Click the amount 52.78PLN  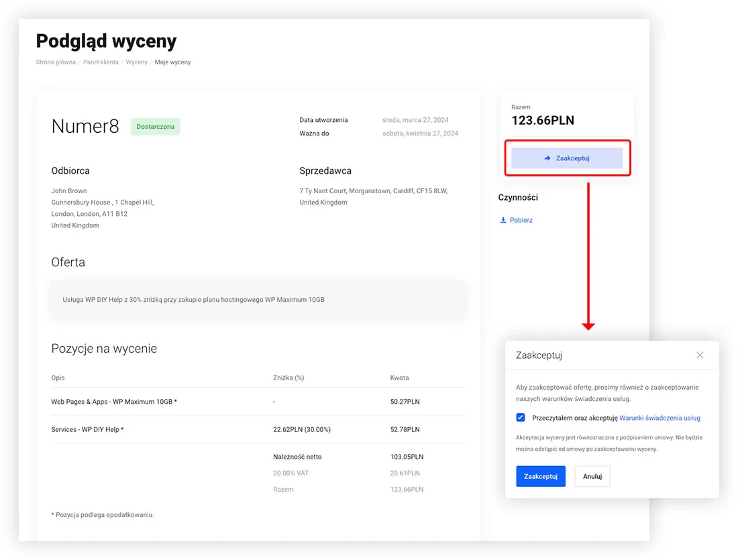[405, 429]
